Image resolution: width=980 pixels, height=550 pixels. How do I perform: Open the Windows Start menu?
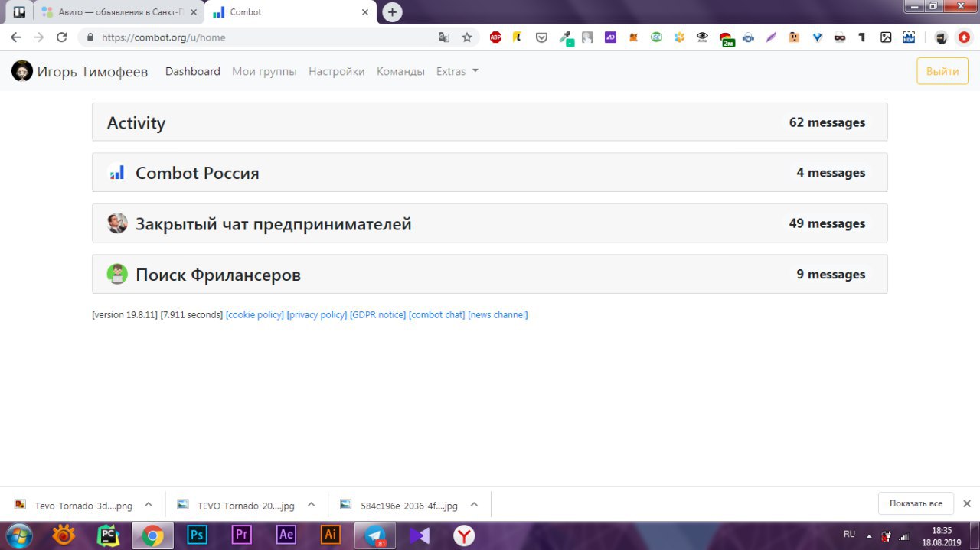[x=18, y=535]
